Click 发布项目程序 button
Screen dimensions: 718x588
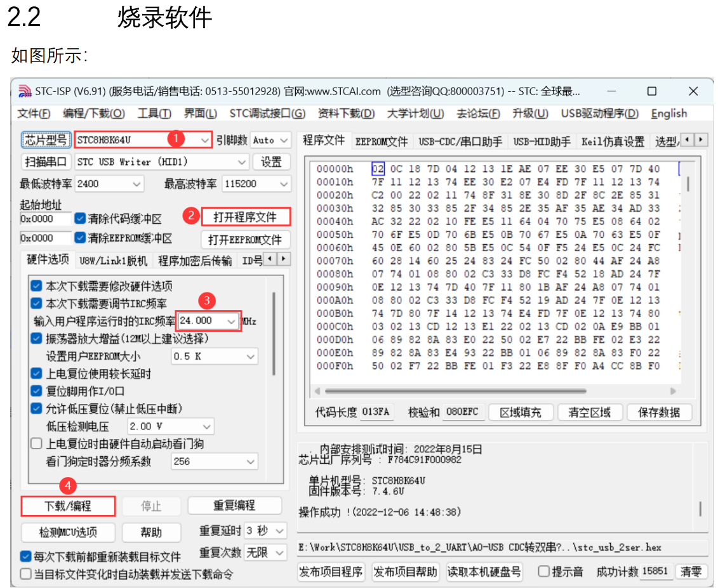click(x=331, y=572)
